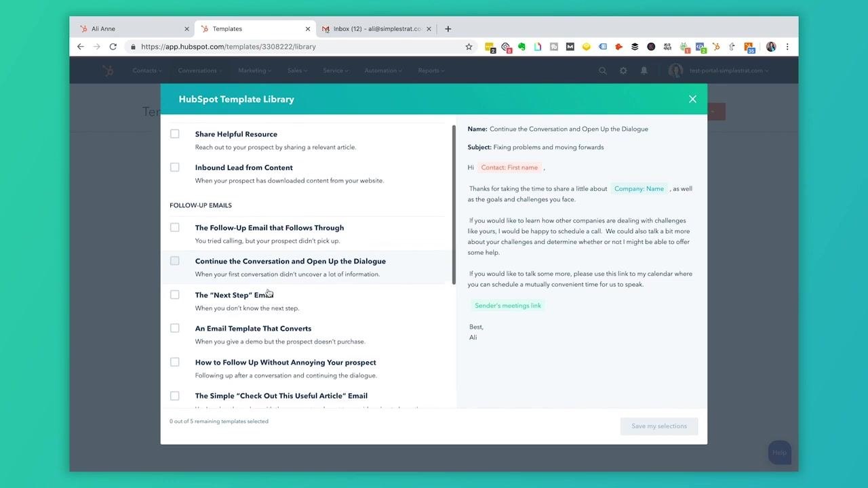Tick An Email Template That Converts checkbox

pos(175,328)
